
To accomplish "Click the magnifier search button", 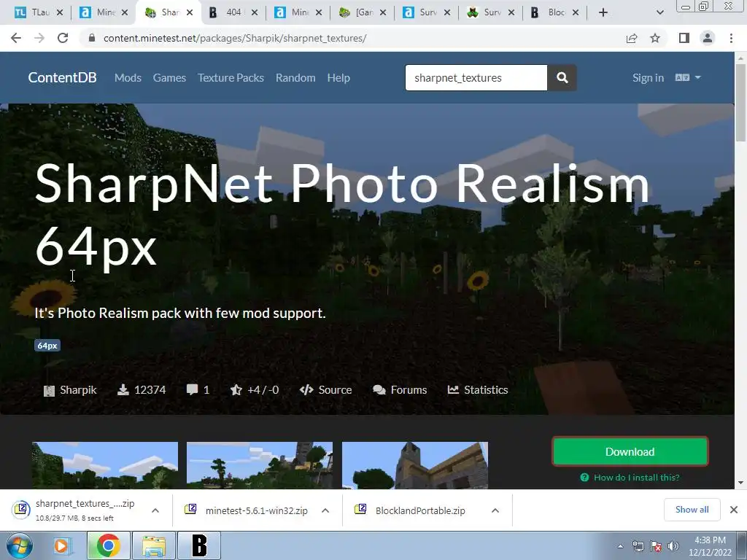I will tap(562, 77).
